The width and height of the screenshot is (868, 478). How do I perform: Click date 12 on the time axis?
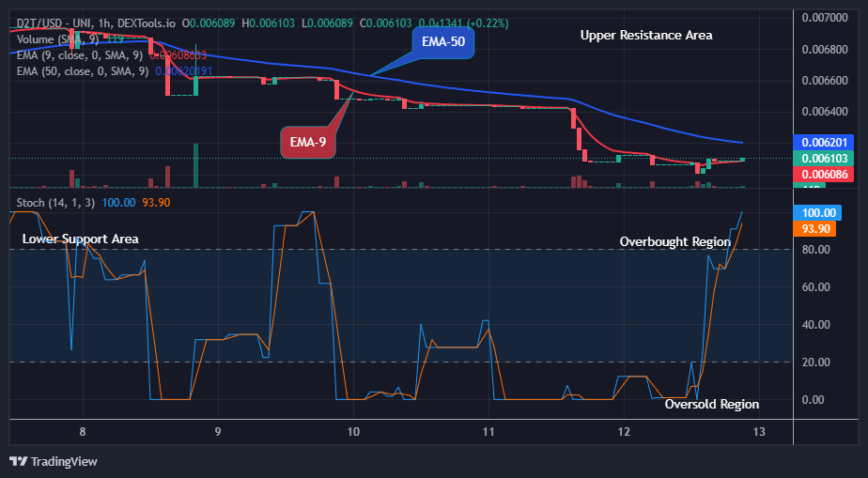[624, 432]
